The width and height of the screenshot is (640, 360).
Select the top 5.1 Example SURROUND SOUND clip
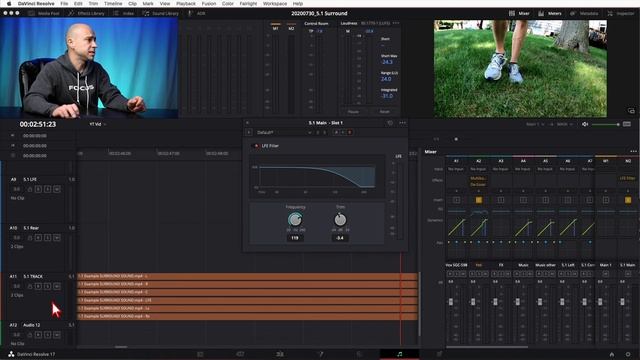247,276
